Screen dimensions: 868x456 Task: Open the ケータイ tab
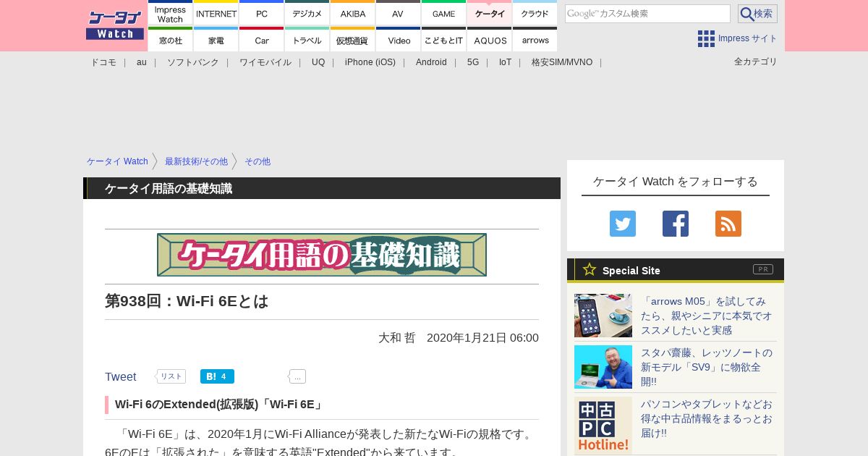[490, 13]
